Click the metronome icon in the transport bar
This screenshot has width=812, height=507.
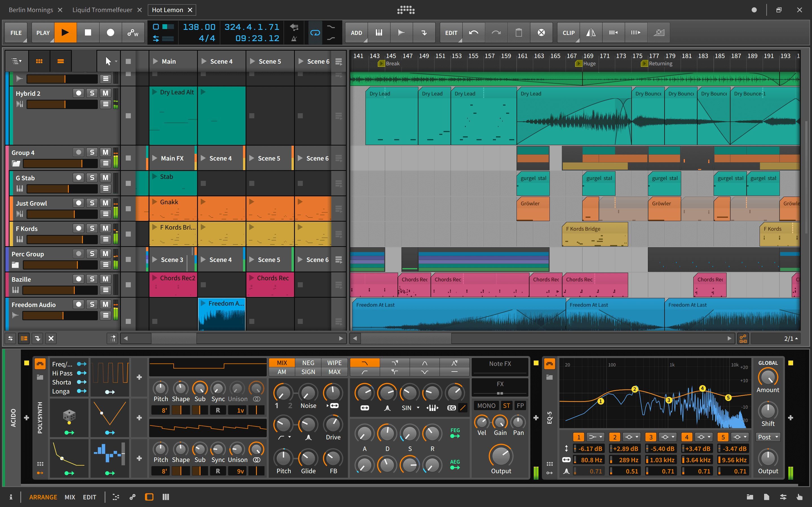tap(294, 39)
